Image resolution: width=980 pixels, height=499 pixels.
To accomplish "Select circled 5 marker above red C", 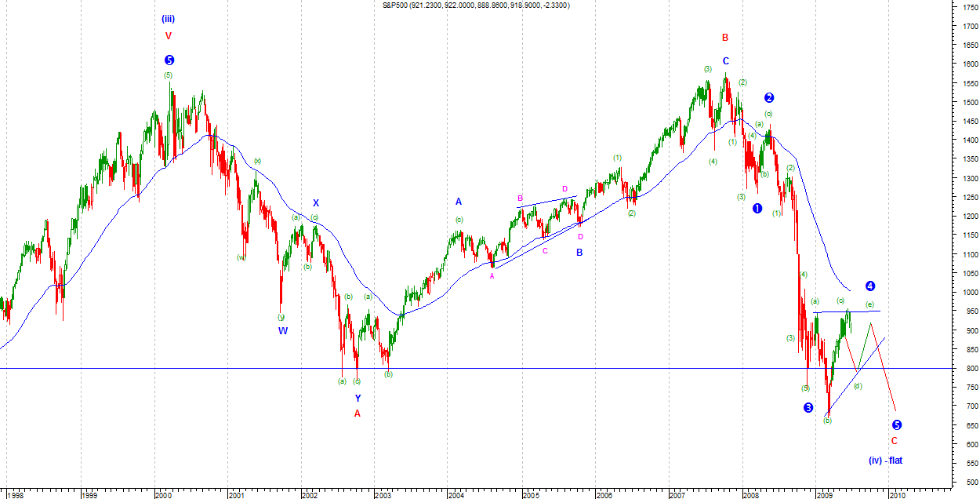I will 897,425.
